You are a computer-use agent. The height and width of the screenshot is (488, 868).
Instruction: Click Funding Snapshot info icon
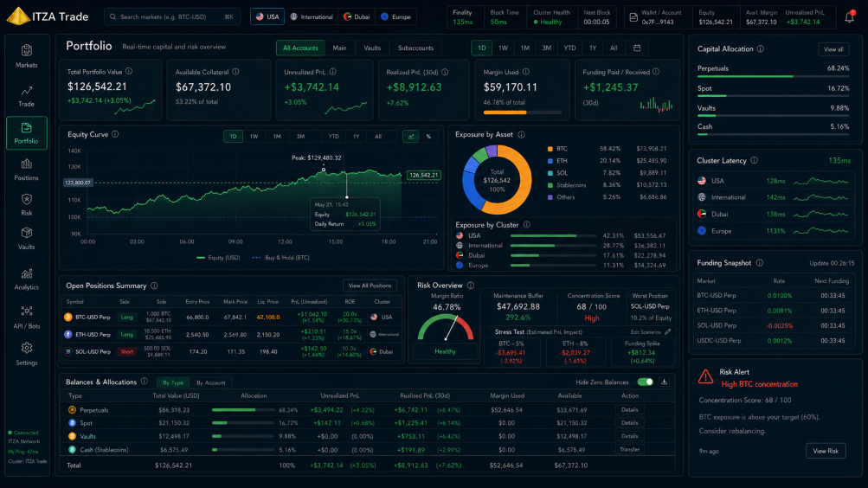coord(760,263)
